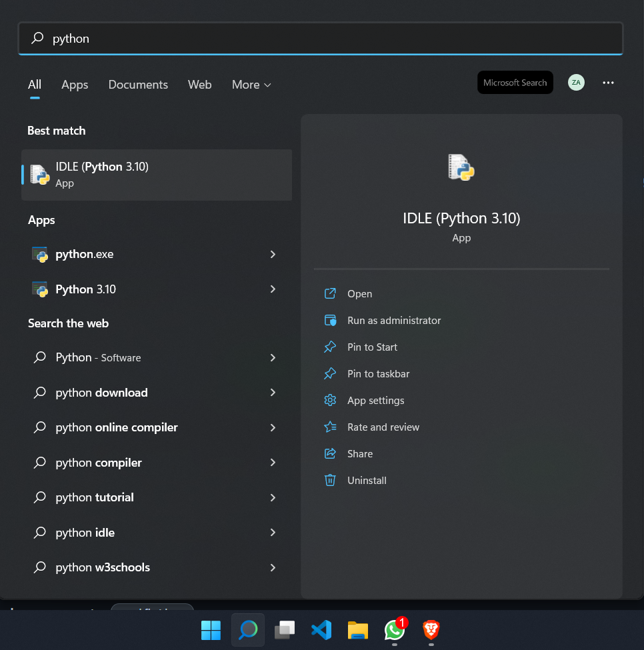Open Task View from the taskbar
Image resolution: width=644 pixels, height=650 pixels.
point(285,630)
